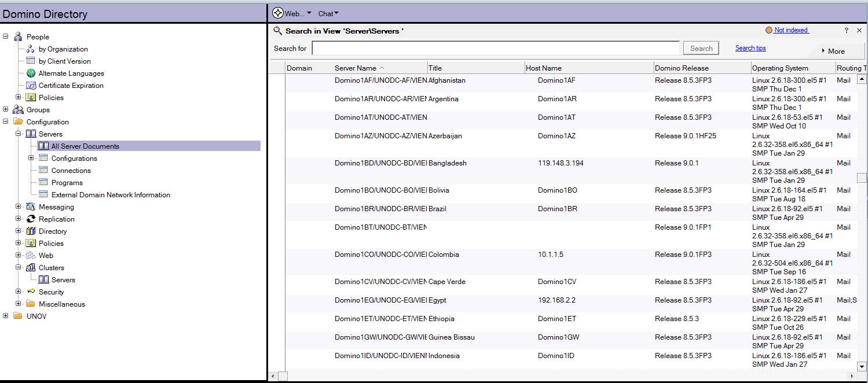Click the Domino Release column header
Viewport: 868px width, 383px height.
click(702, 68)
